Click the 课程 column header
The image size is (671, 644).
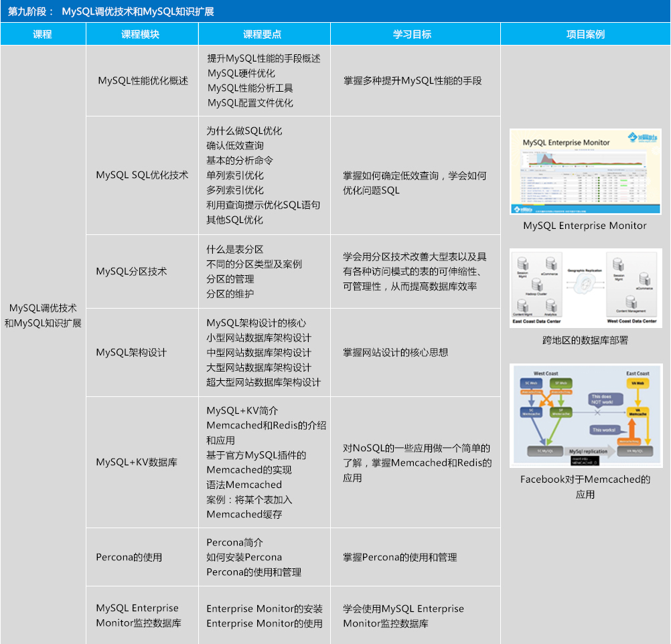click(43, 34)
